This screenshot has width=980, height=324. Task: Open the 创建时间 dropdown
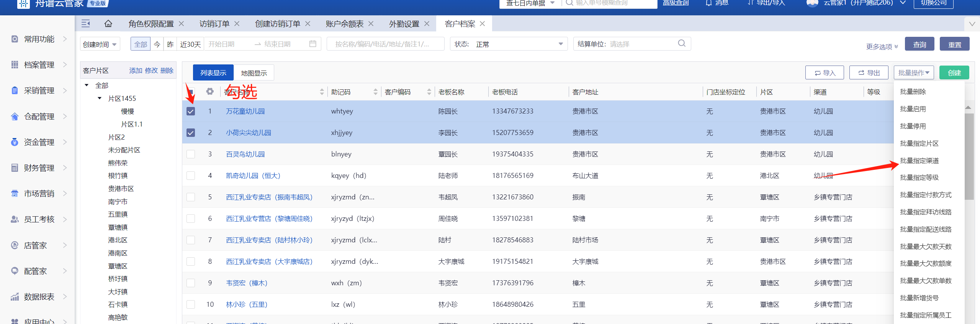(100, 44)
